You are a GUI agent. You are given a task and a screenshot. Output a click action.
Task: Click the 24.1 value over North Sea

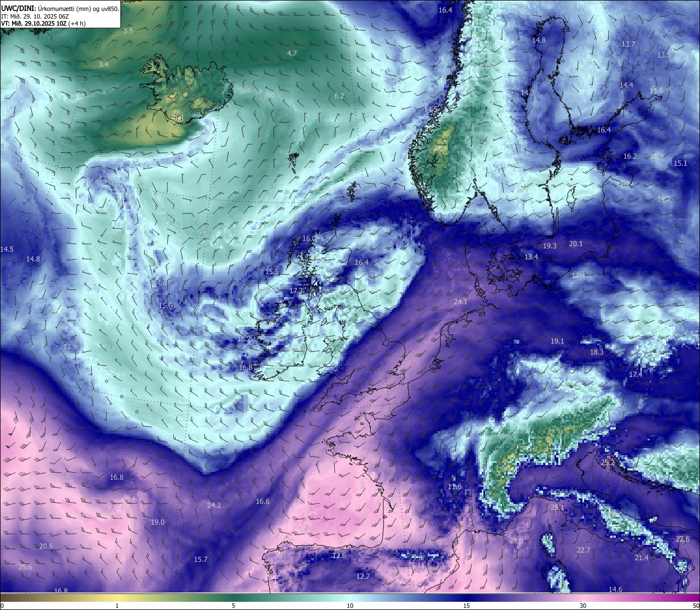click(x=460, y=302)
